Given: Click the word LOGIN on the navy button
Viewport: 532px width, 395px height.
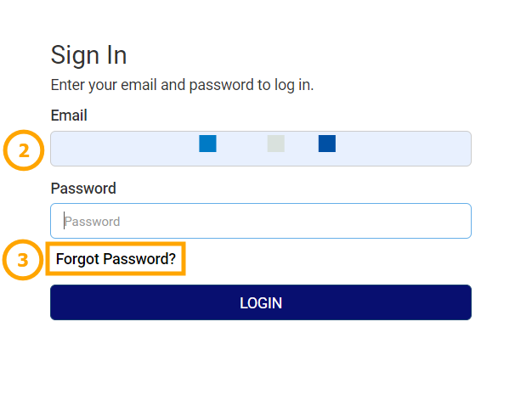Looking at the screenshot, I should 261,303.
